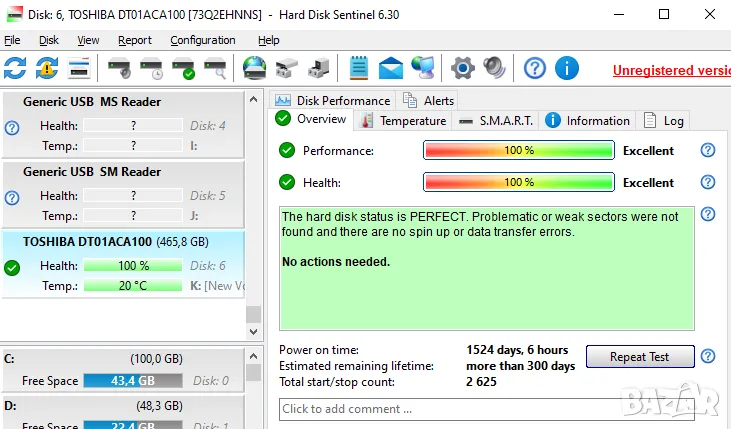This screenshot has height=429, width=731.
Task: Open the Configuration menu
Action: click(203, 40)
